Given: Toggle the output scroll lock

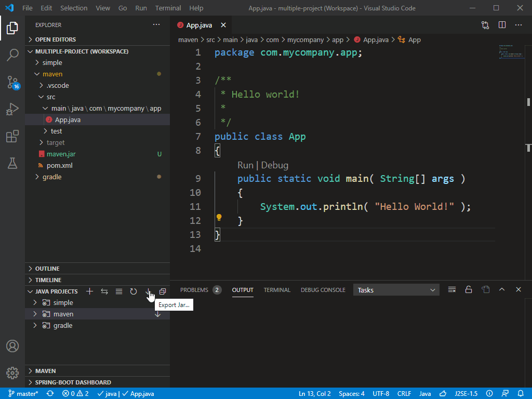Looking at the screenshot, I should tap(469, 289).
